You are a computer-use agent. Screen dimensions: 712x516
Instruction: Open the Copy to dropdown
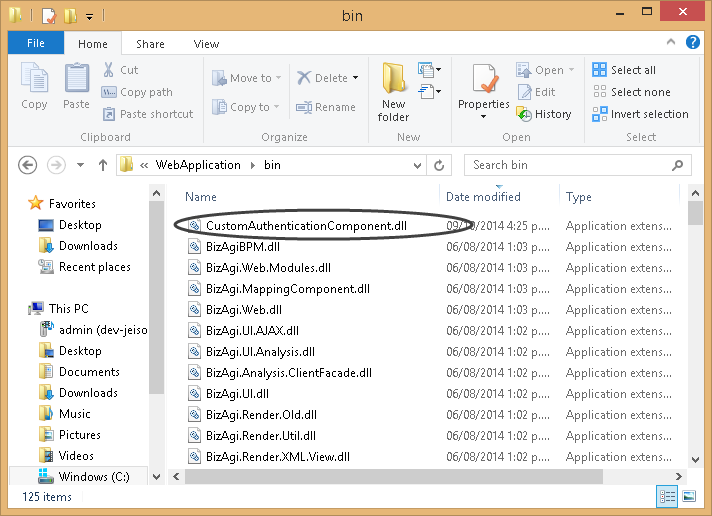point(245,107)
